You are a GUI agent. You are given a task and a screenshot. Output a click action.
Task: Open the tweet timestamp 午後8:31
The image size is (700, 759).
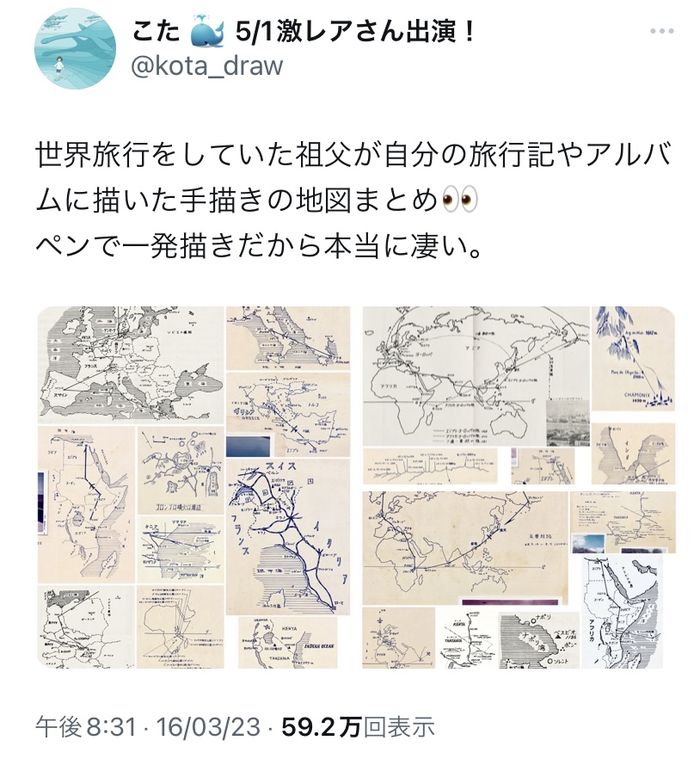(x=86, y=726)
